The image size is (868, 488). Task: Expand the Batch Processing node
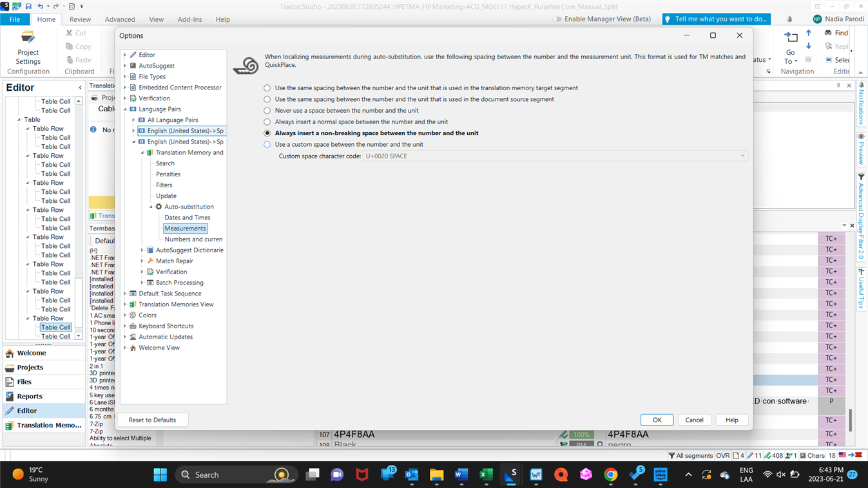coord(142,283)
